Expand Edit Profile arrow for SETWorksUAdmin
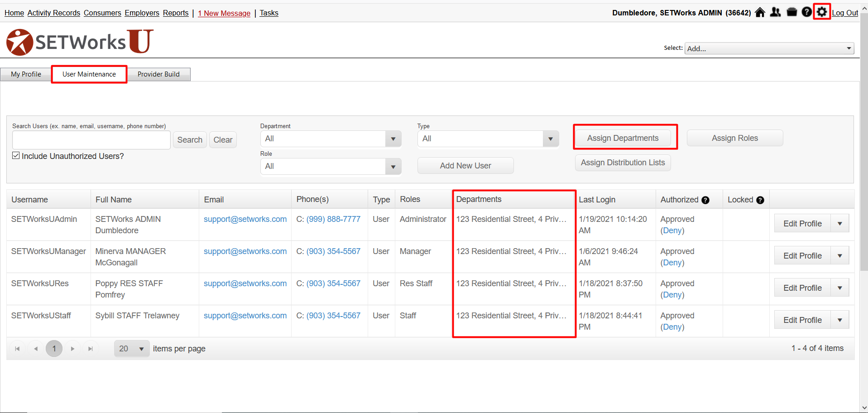 pos(840,224)
